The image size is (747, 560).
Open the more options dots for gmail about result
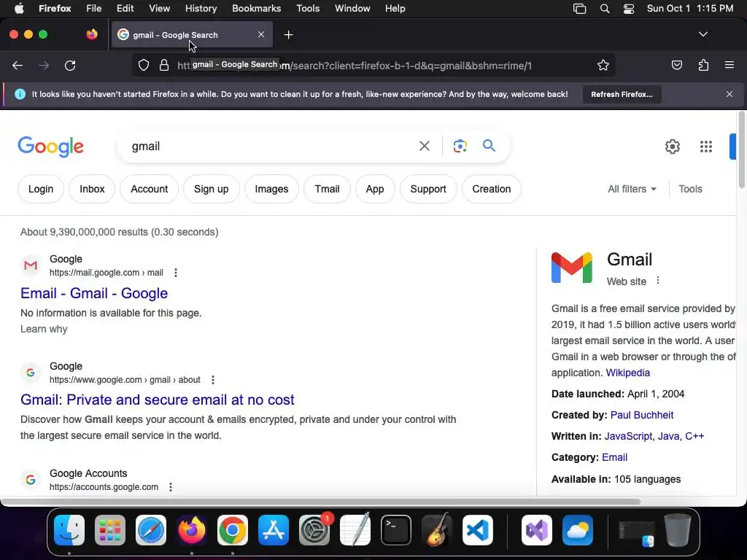point(213,380)
